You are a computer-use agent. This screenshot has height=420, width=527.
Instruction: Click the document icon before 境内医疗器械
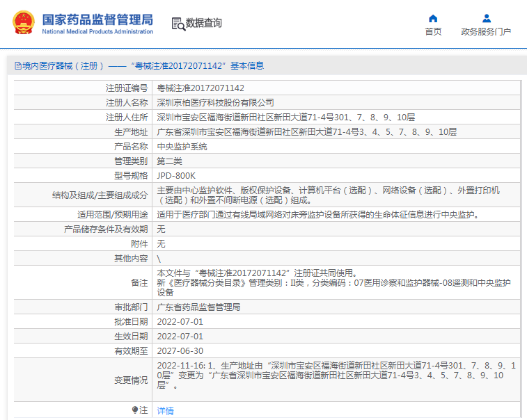[18, 66]
